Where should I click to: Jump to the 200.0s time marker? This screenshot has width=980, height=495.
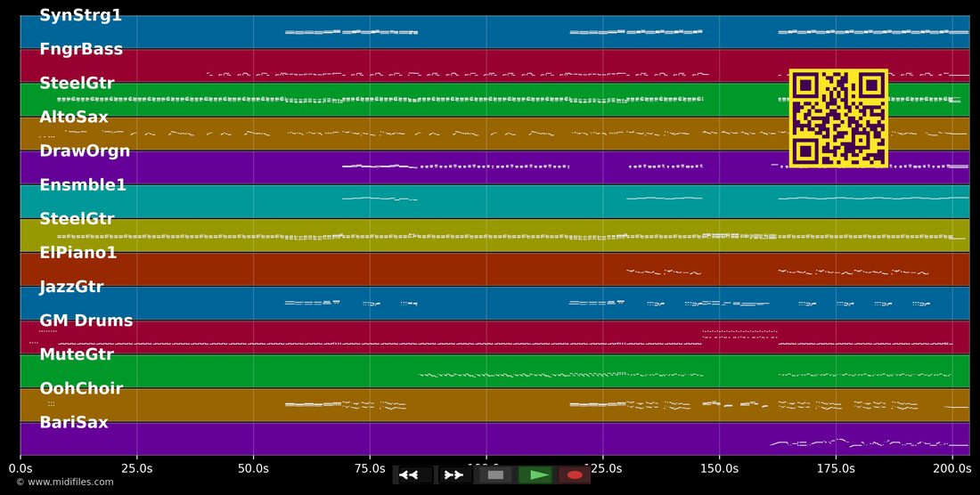point(951,467)
